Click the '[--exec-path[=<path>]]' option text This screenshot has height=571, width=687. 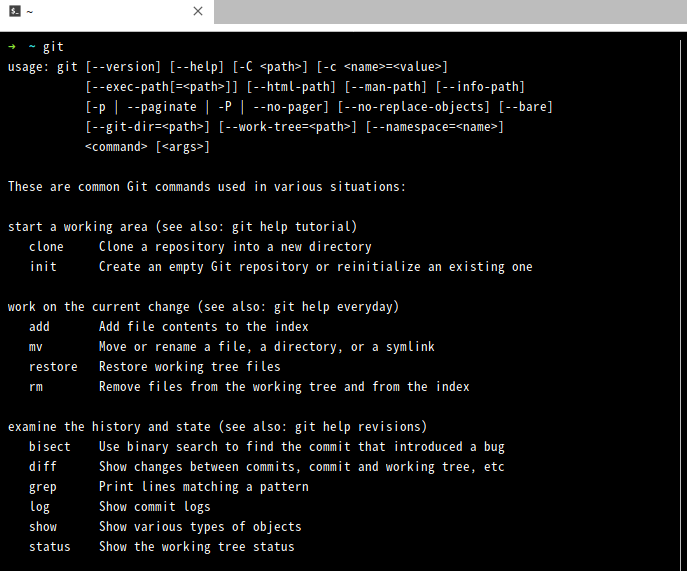tap(162, 87)
